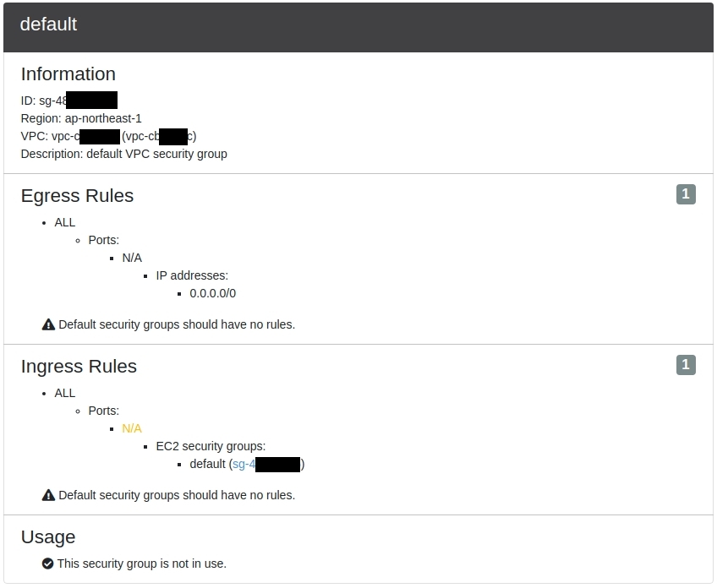The image size is (717, 588).
Task: Expand the Information section header
Action: point(68,74)
